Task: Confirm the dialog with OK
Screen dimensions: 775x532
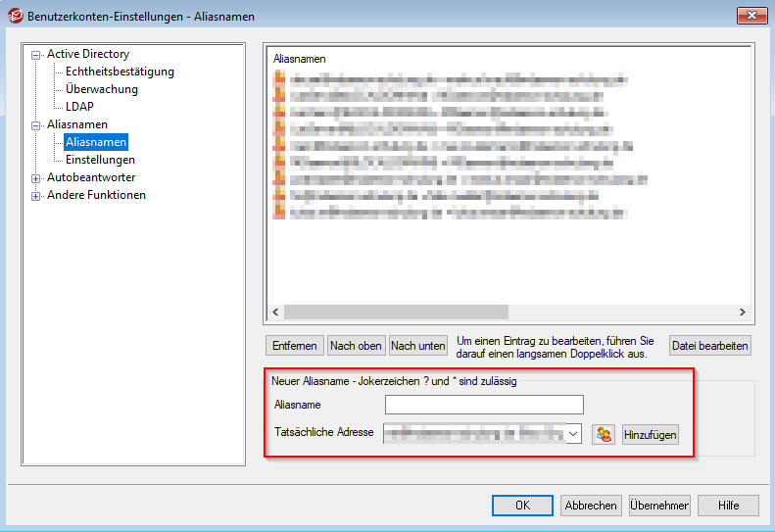Action: tap(523, 506)
